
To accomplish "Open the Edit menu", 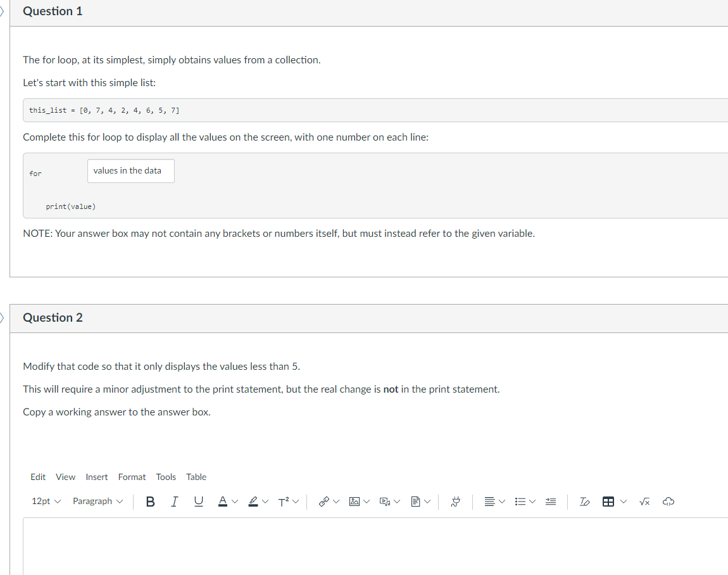I will pos(38,477).
